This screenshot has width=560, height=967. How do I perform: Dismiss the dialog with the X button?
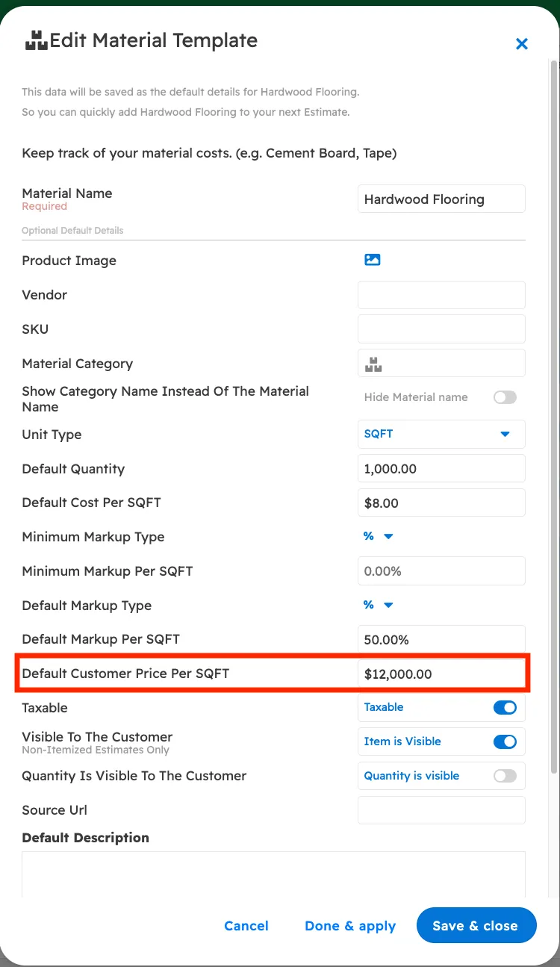pos(521,44)
